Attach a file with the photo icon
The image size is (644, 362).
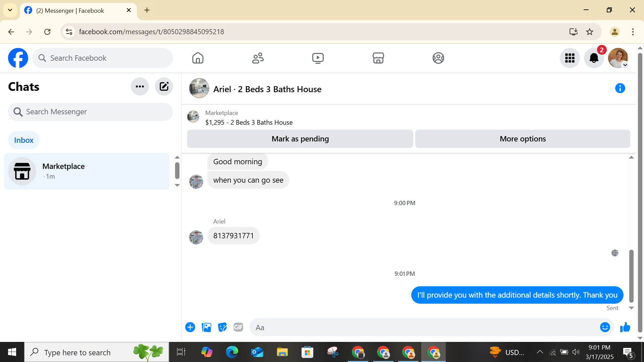[206, 327]
